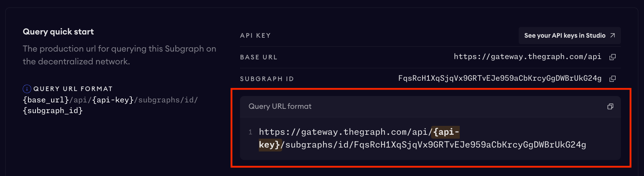Click the BASE URL label

(258, 57)
